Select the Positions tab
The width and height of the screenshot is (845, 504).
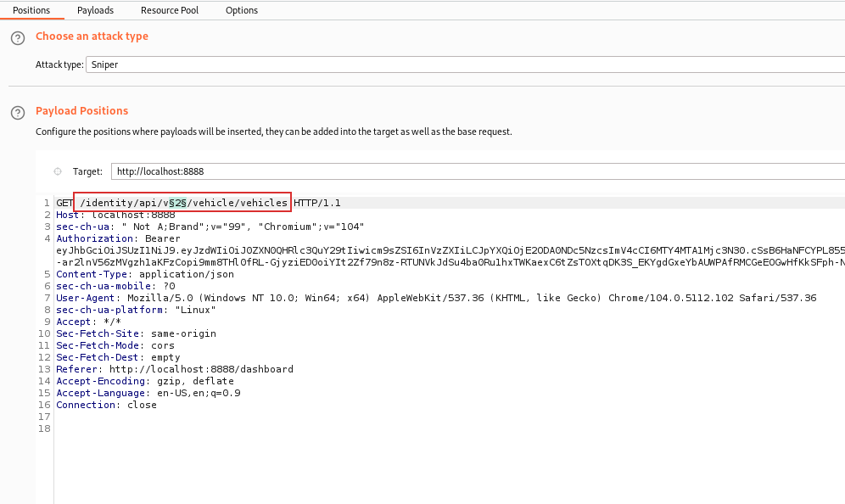click(x=32, y=10)
